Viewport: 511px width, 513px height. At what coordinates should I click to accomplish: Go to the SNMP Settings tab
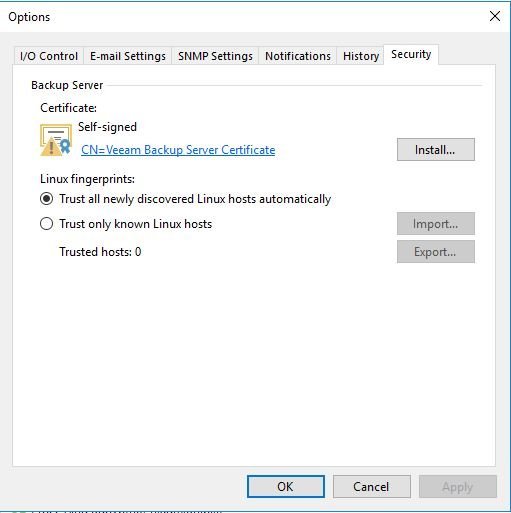(x=215, y=56)
